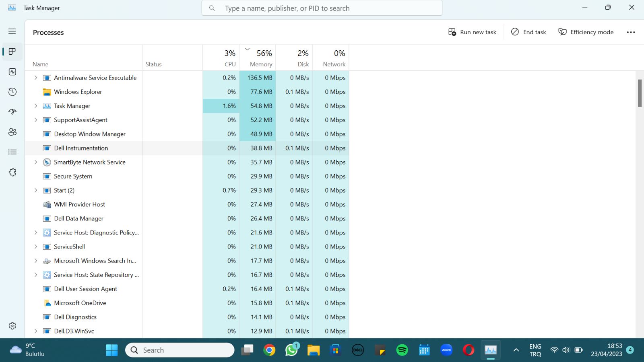The height and width of the screenshot is (362, 644).
Task: Click the taskbar Search box
Action: click(x=180, y=350)
